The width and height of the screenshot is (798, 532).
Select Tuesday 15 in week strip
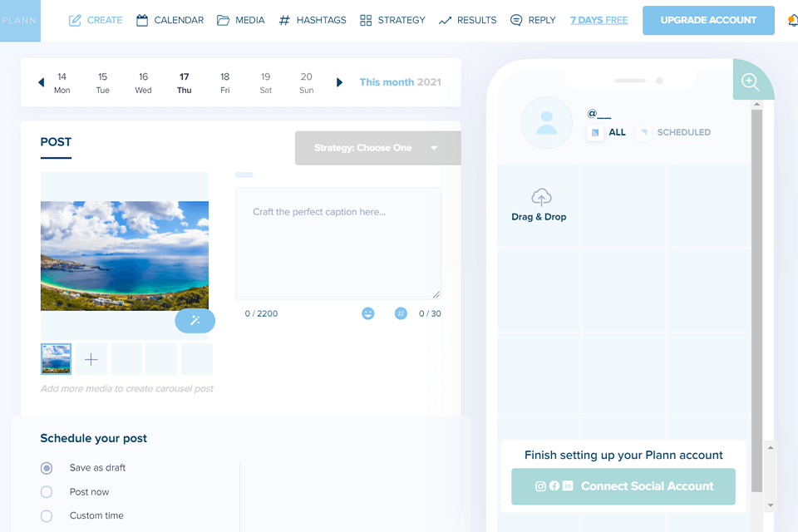[103, 83]
